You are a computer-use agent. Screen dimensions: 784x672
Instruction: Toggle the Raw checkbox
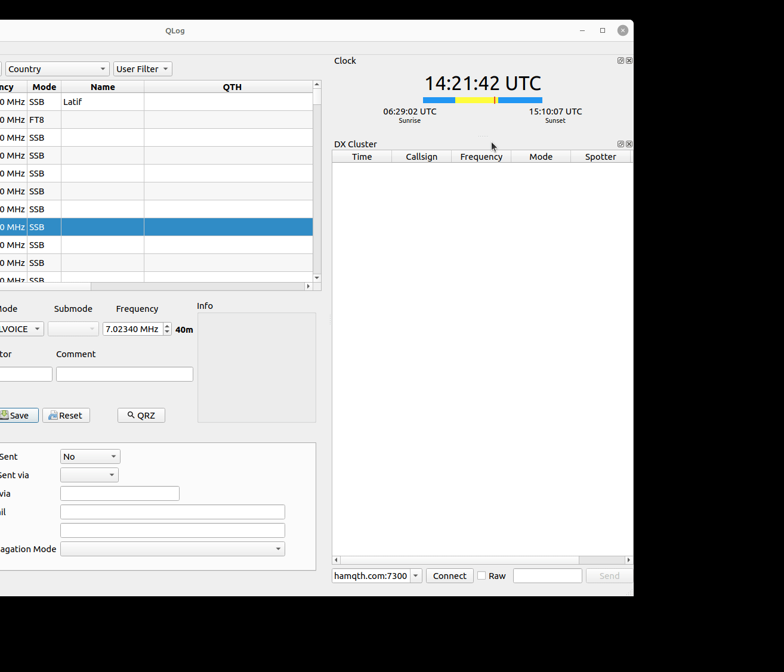pyautogui.click(x=481, y=576)
